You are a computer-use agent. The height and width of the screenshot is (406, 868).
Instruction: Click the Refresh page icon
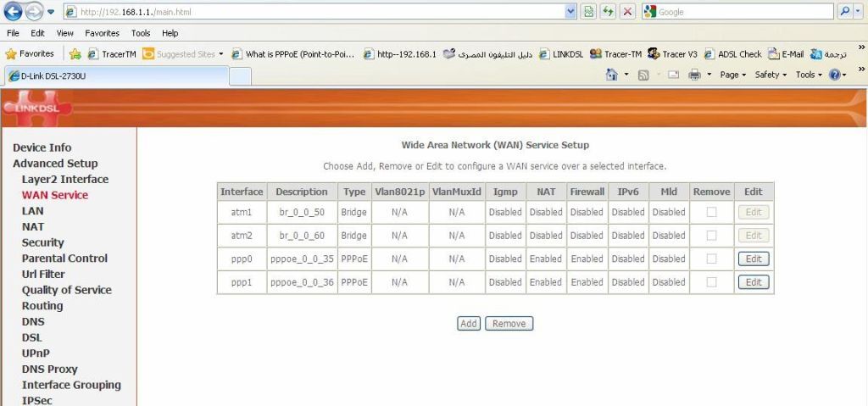pos(608,12)
